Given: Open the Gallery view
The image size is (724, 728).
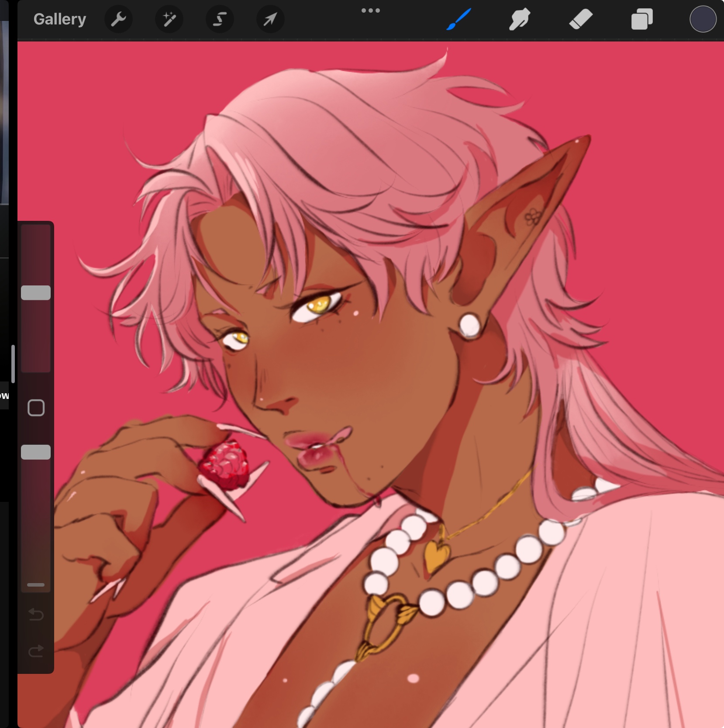Looking at the screenshot, I should tap(60, 19).
